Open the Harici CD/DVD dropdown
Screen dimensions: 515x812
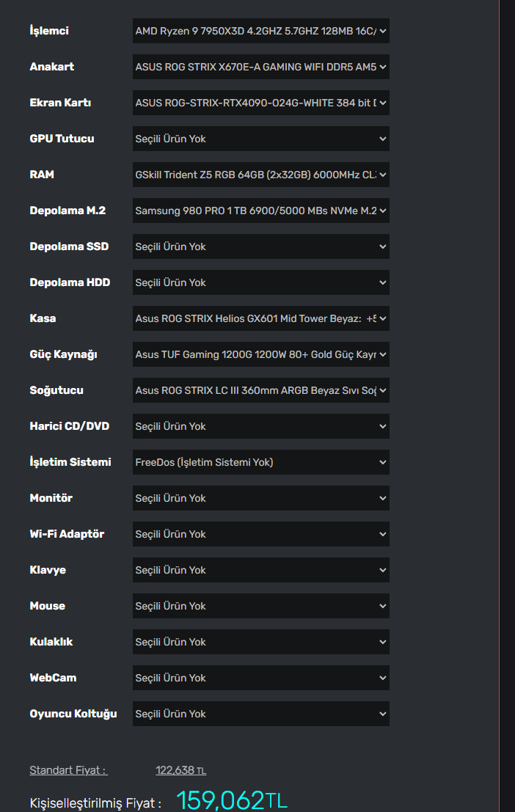(x=260, y=426)
